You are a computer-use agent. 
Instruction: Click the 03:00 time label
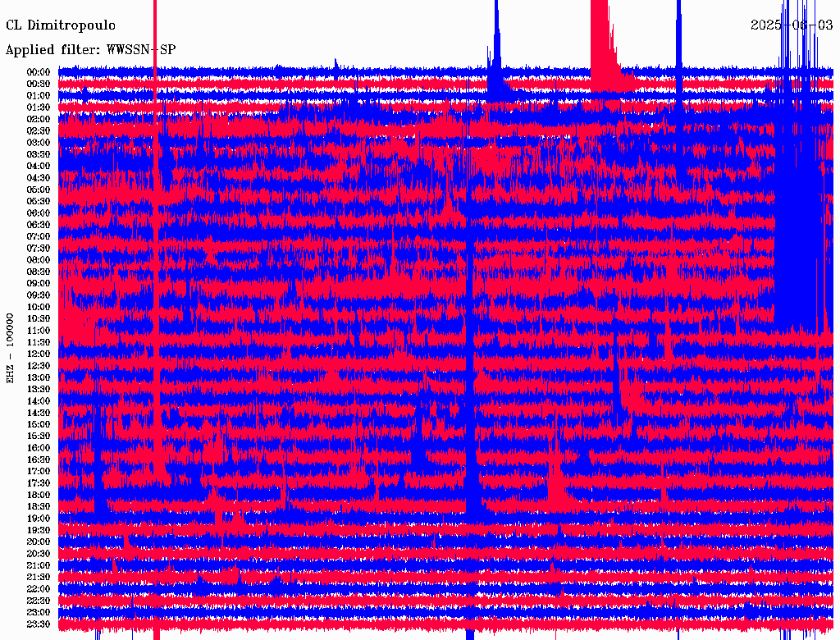pos(39,143)
